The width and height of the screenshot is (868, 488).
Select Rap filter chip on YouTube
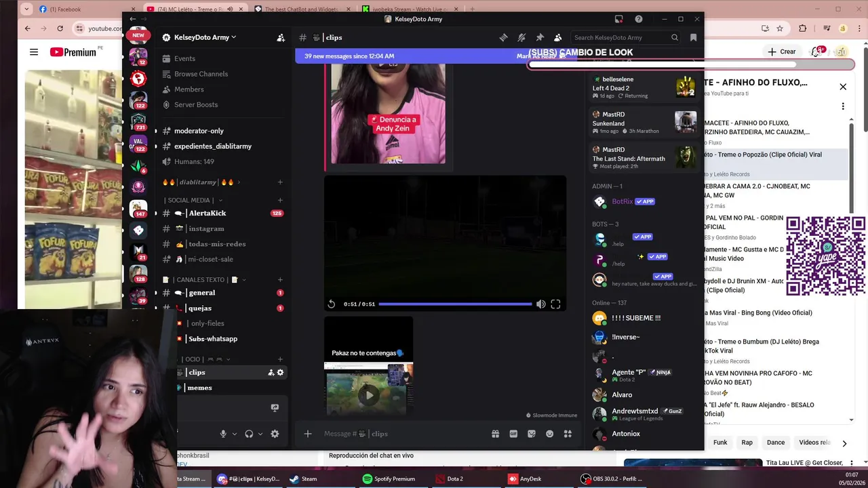[747, 443]
